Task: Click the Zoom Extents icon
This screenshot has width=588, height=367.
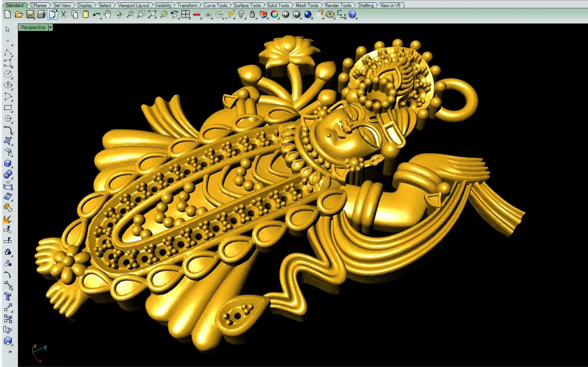Action: (152, 15)
